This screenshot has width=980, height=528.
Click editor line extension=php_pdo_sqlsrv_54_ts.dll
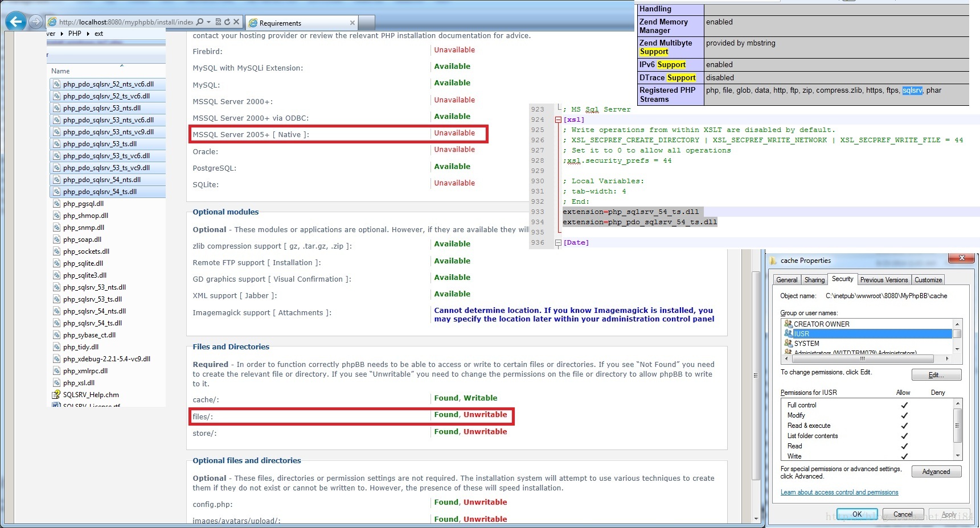[640, 222]
